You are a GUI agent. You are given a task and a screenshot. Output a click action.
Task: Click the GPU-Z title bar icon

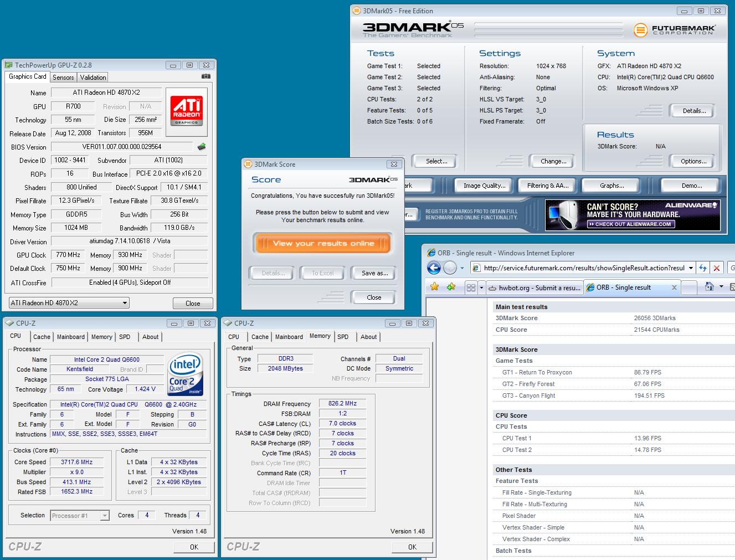pyautogui.click(x=9, y=65)
